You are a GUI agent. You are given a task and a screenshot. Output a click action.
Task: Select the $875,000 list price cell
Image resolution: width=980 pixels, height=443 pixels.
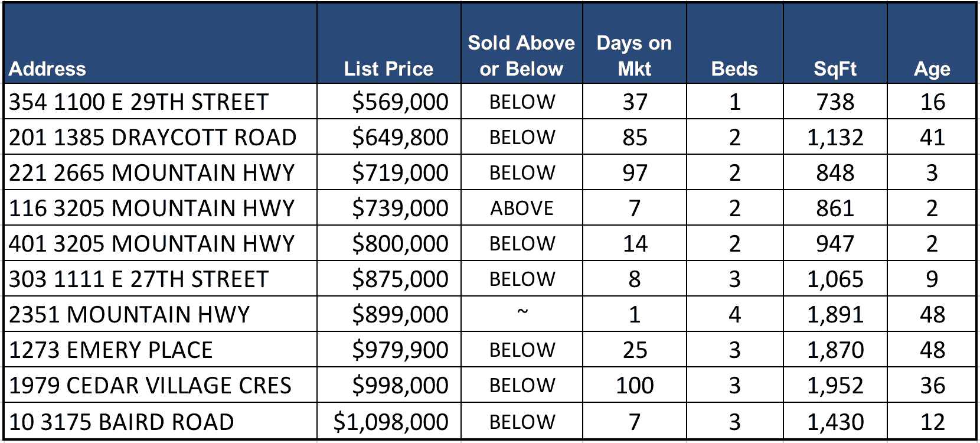[400, 279]
